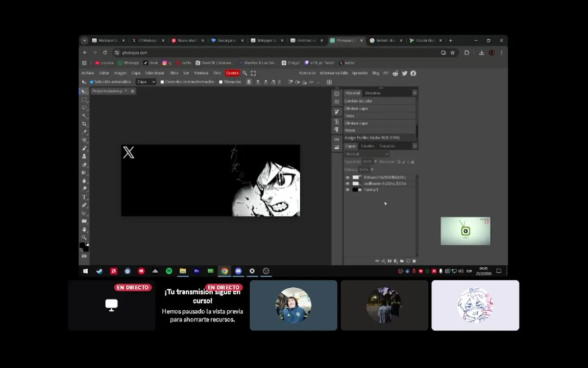The height and width of the screenshot is (368, 588).
Task: Toggle fullscreen mode icon next to search
Action: tap(253, 73)
